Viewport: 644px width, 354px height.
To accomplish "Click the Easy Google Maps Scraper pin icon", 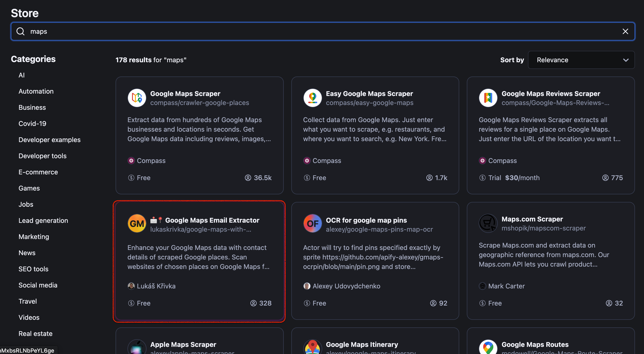I will coord(312,98).
